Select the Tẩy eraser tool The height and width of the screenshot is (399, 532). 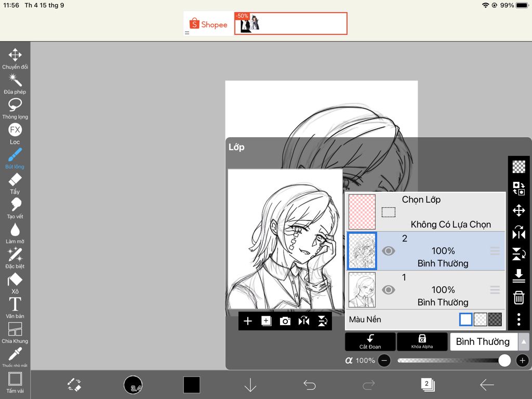(x=15, y=183)
